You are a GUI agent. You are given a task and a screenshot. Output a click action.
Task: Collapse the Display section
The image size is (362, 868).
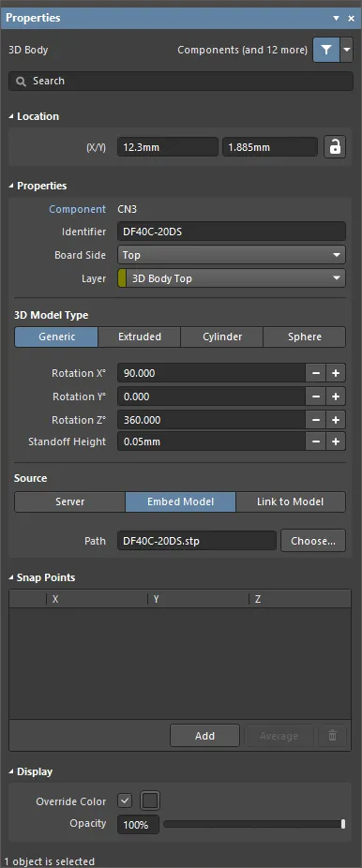(12, 771)
